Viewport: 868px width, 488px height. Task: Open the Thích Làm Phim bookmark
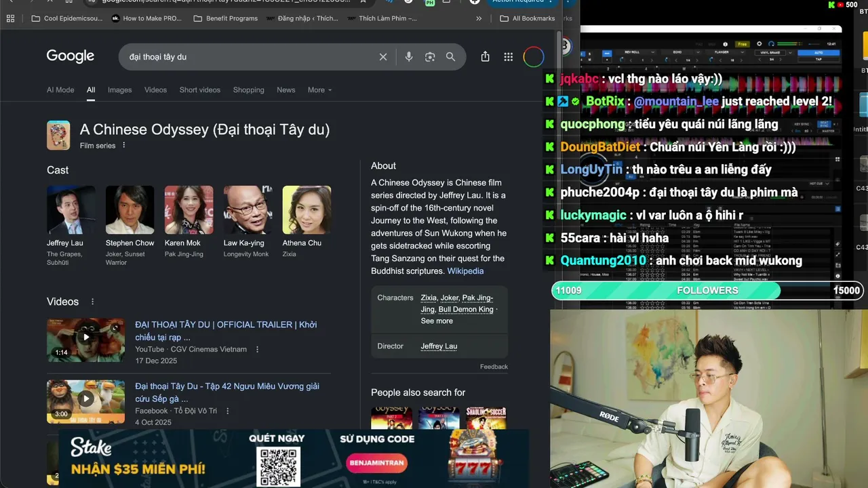pos(382,18)
